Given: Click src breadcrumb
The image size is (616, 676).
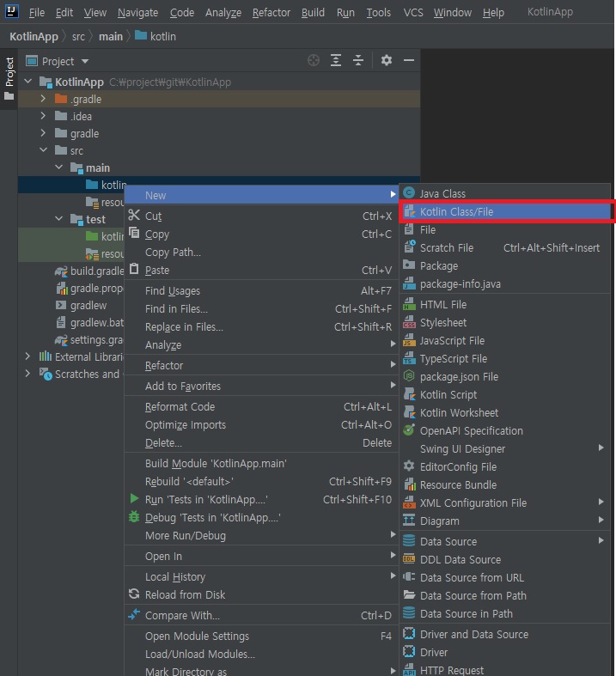Looking at the screenshot, I should click(x=78, y=37).
